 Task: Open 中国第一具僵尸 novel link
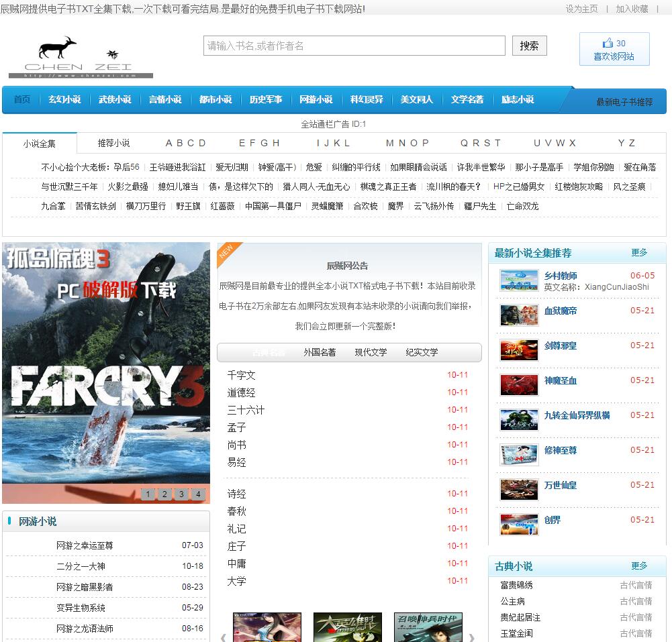tap(273, 206)
